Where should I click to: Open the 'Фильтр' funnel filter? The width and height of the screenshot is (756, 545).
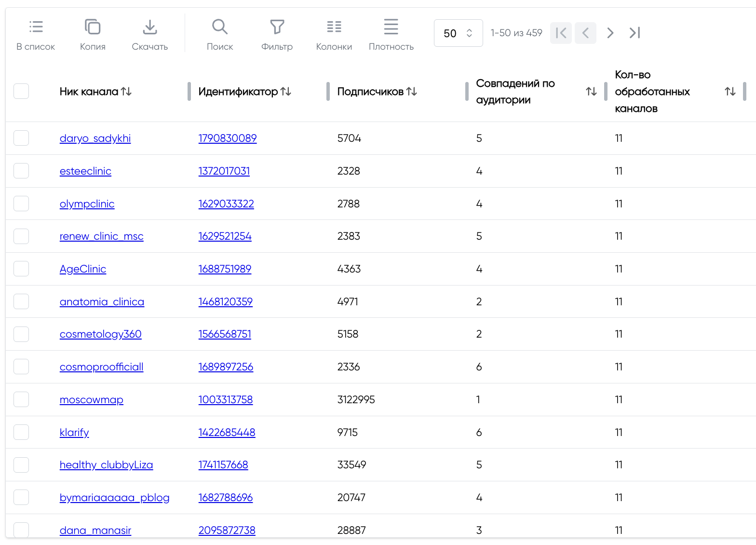click(277, 27)
